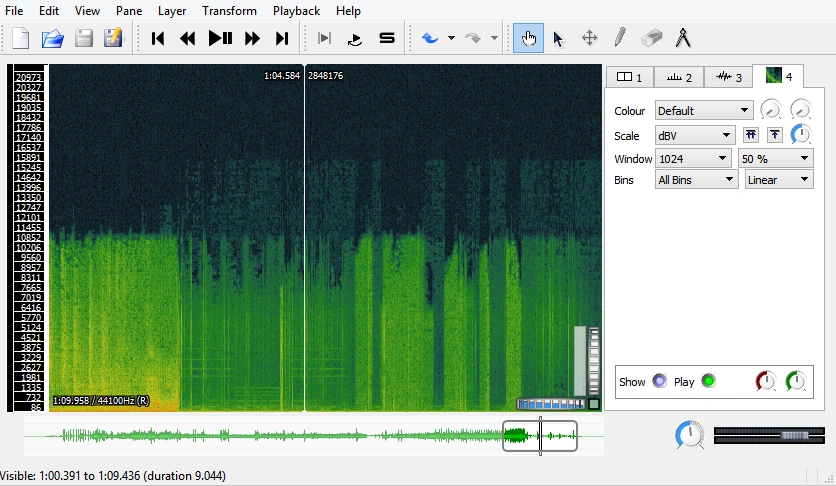The image size is (836, 486).
Task: Select the Navigate hand tool
Action: click(x=528, y=39)
